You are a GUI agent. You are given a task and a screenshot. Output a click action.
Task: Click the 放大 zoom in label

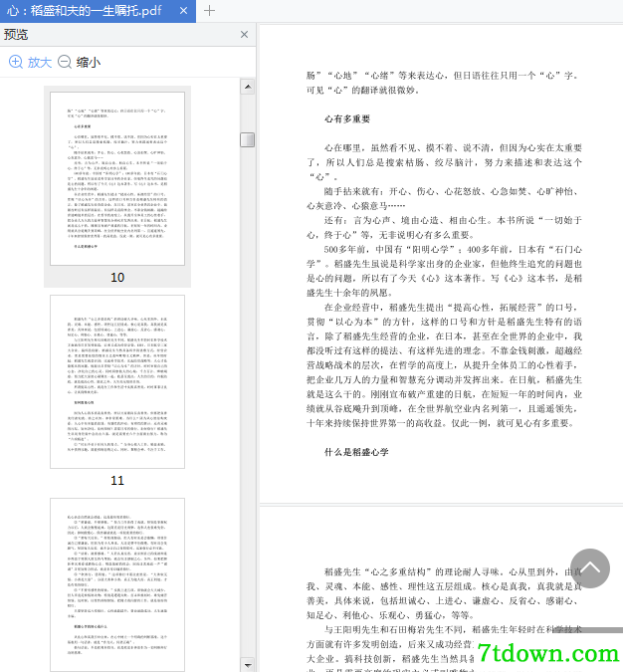point(40,63)
